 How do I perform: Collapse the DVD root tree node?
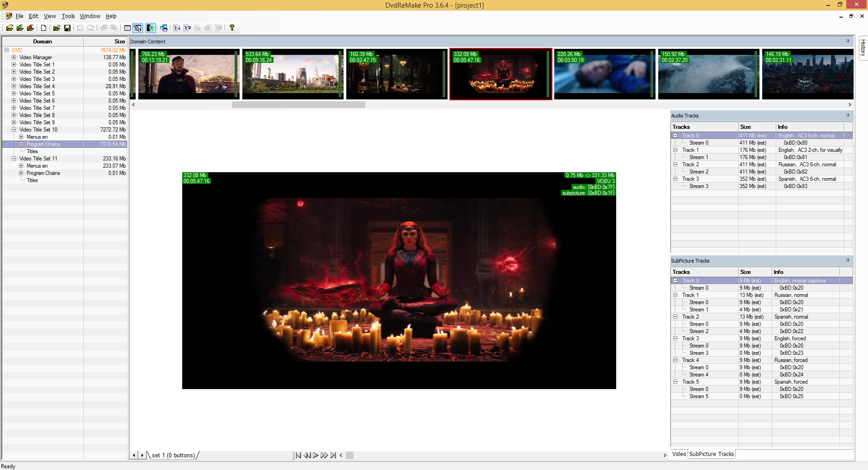pos(7,50)
